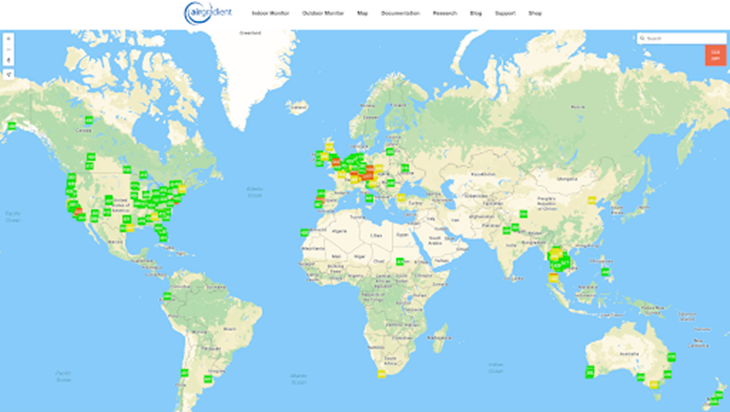Viewport: 730px width, 412px height.
Task: Click the green marker in western Peru
Action: tap(165, 296)
